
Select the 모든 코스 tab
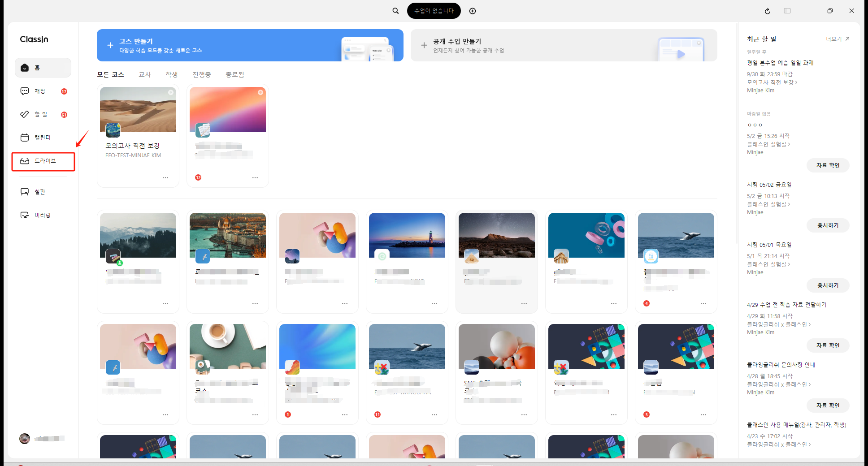click(x=110, y=74)
